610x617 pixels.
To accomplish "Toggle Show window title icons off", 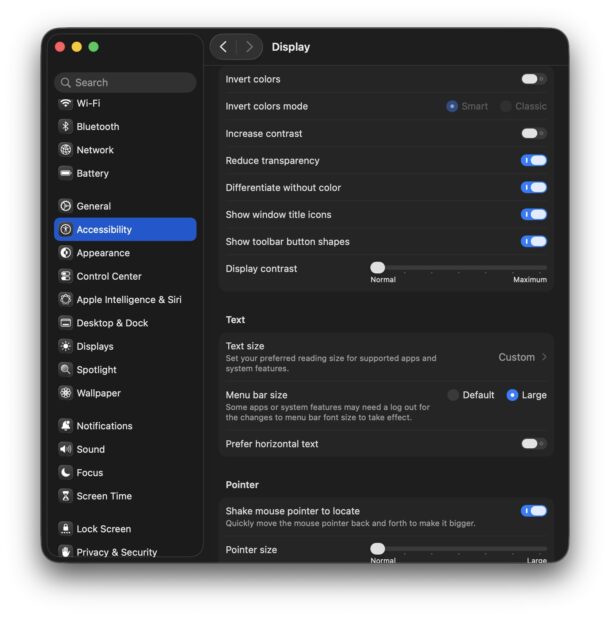I will pyautogui.click(x=534, y=214).
